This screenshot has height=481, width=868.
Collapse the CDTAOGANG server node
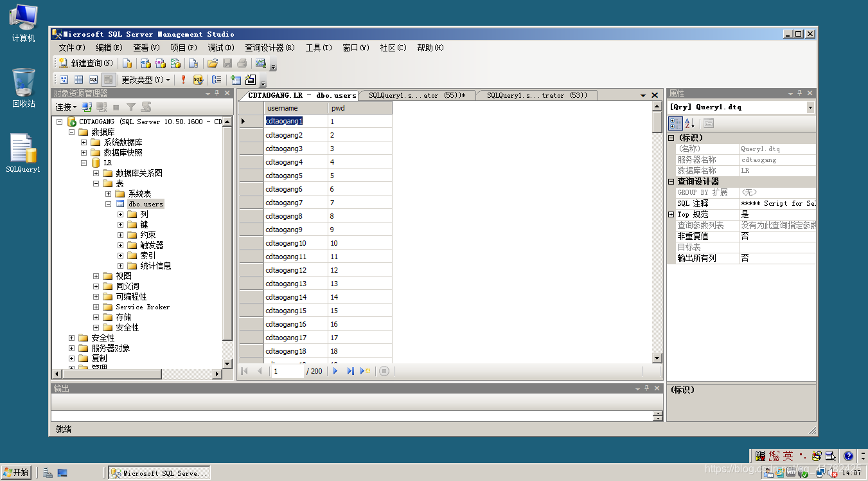click(60, 122)
